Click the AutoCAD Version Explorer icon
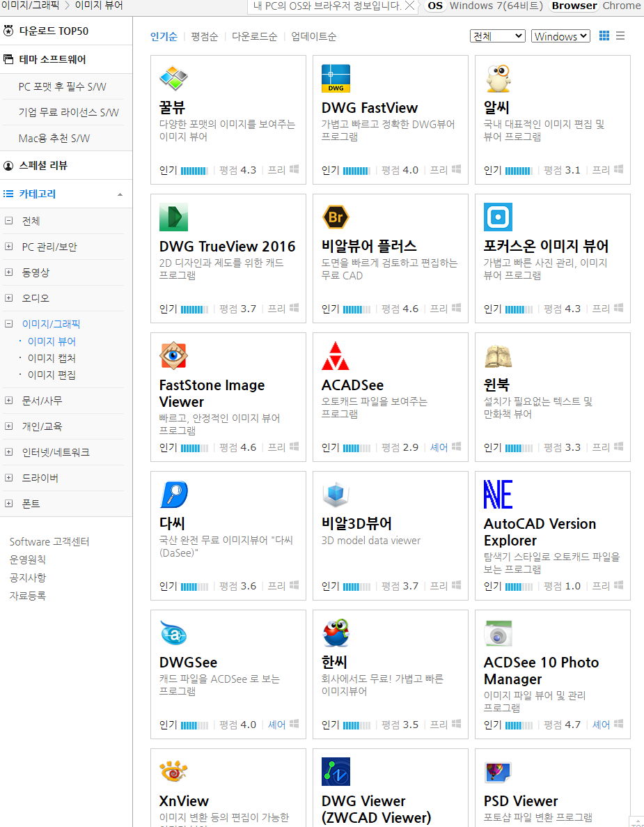Image resolution: width=644 pixels, height=827 pixels. pyautogui.click(x=498, y=494)
